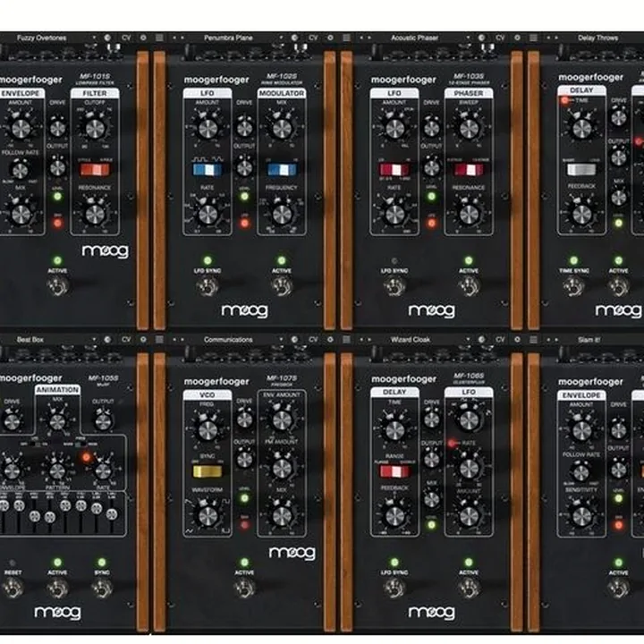Toggle LFO SYNC footswitch on MF-103S phaser

point(394,286)
